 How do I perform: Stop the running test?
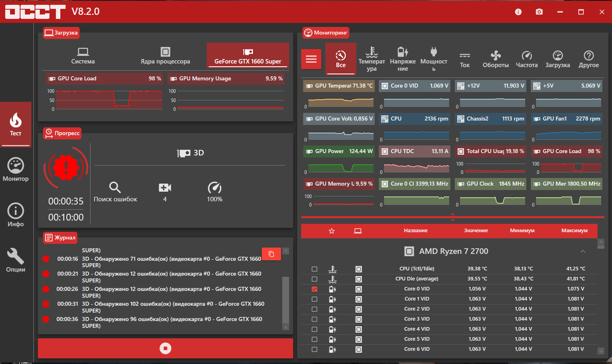pos(165,348)
